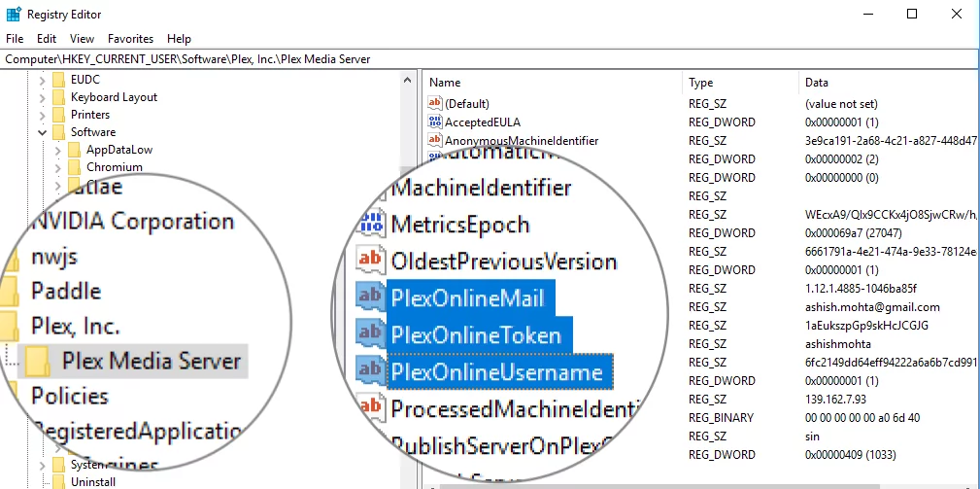This screenshot has width=980, height=489.
Task: Open the File menu
Action: 15,39
